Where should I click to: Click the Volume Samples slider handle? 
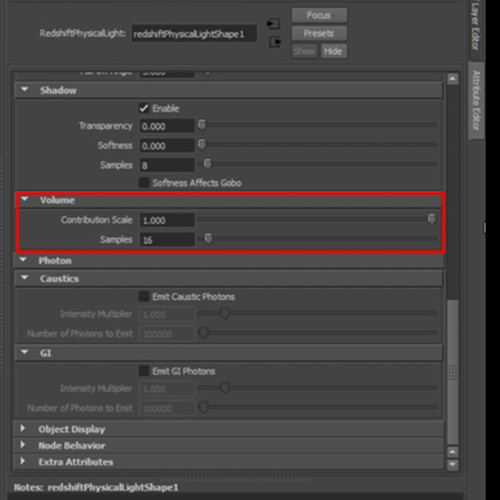pos(208,239)
